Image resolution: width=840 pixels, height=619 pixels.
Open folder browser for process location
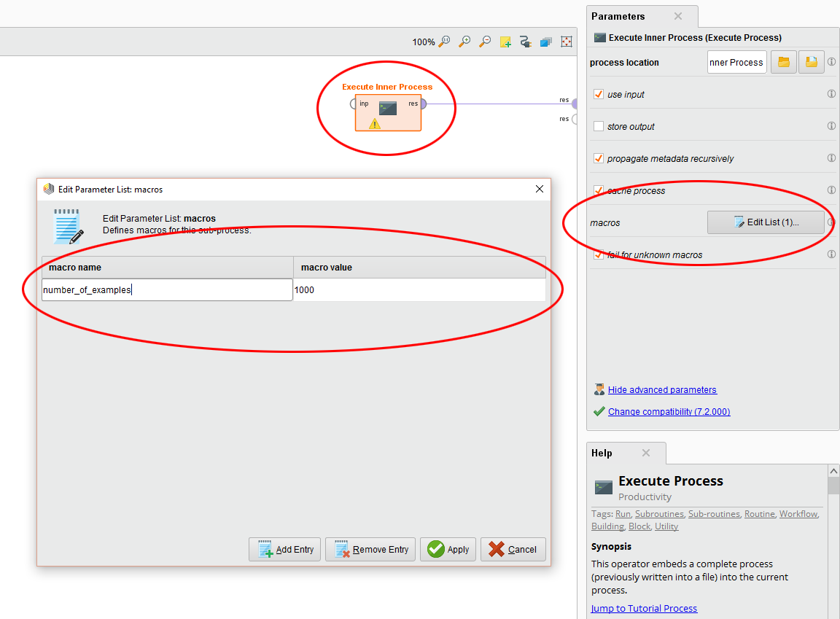pos(783,62)
